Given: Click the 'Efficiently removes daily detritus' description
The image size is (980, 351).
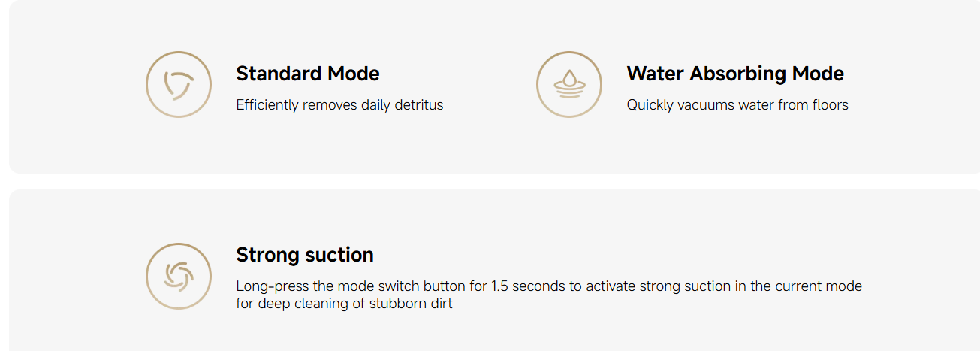Looking at the screenshot, I should pos(339,105).
